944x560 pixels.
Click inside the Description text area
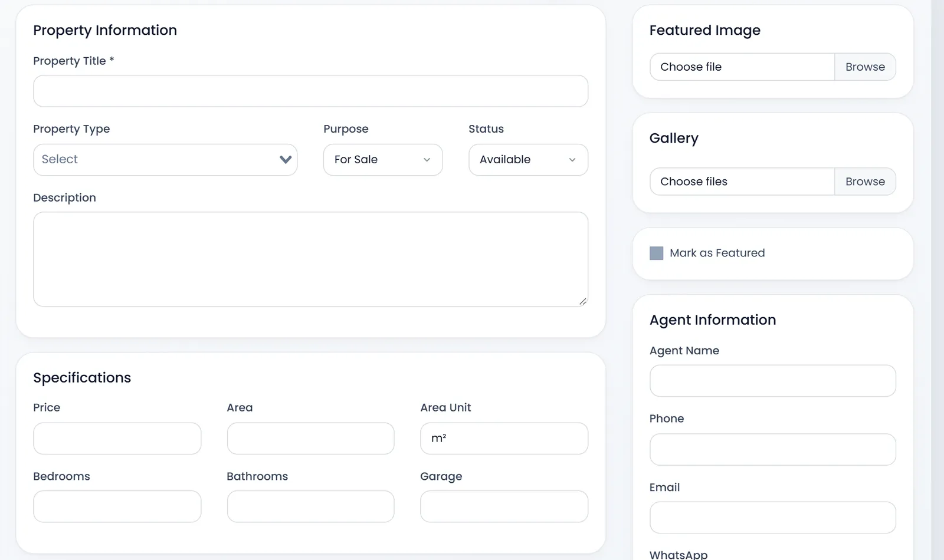tap(310, 259)
